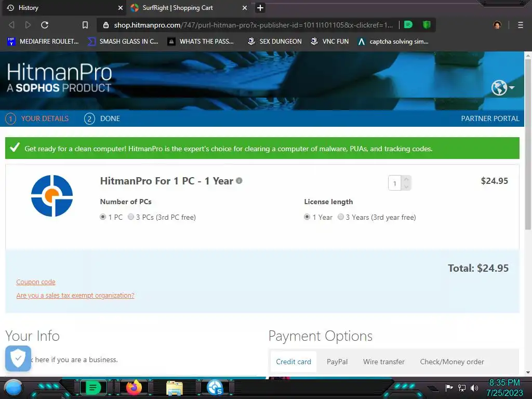Click the network tray icon
532x399 pixels.
(x=462, y=388)
